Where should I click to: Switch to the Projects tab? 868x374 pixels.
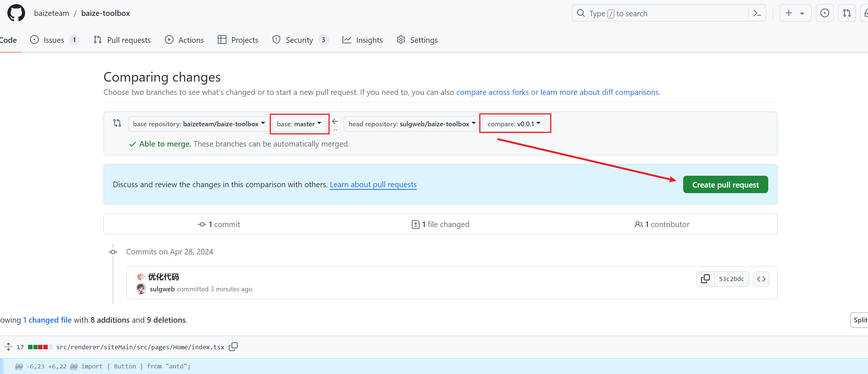(x=238, y=40)
